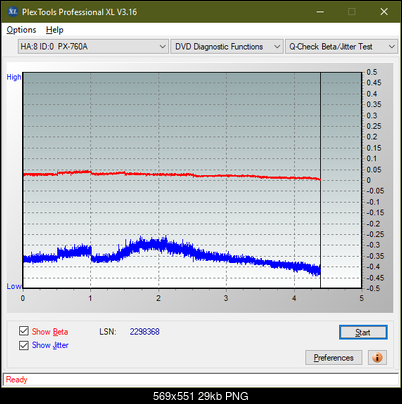402x404 pixels.
Task: Click the Low label on the jitter axis
Action: [x=14, y=286]
